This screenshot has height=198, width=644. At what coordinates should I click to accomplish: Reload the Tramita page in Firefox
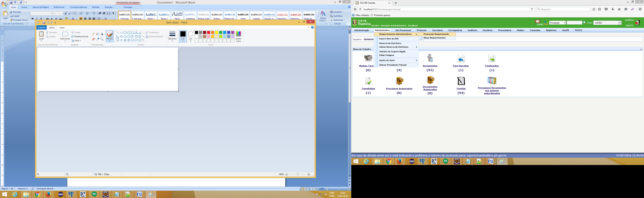point(532,9)
